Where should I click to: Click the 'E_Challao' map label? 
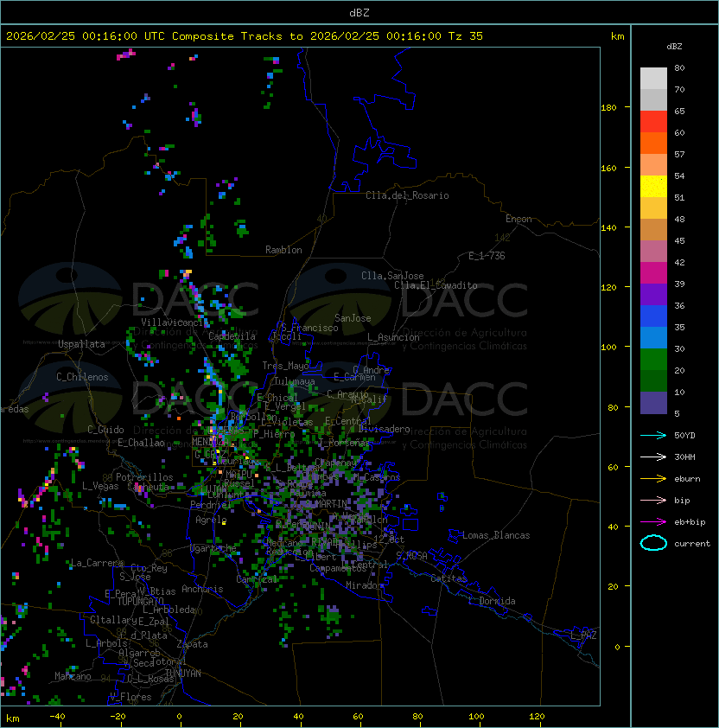(x=141, y=443)
